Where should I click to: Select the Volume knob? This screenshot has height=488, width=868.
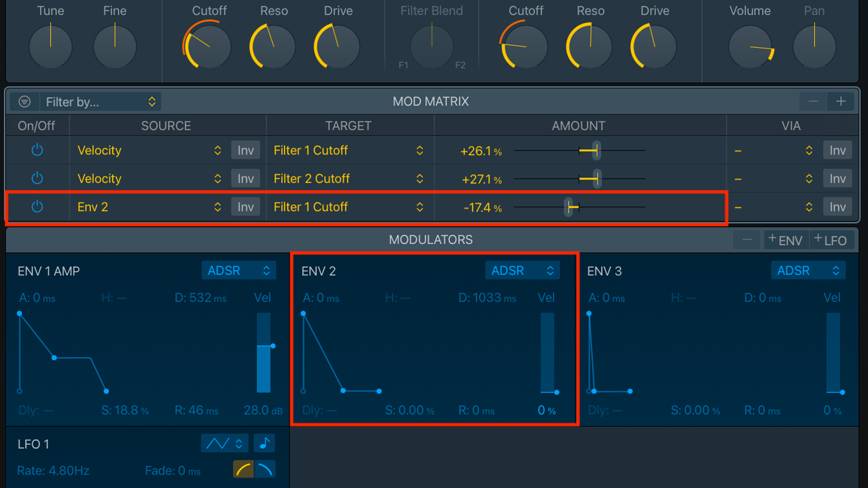pyautogui.click(x=750, y=46)
